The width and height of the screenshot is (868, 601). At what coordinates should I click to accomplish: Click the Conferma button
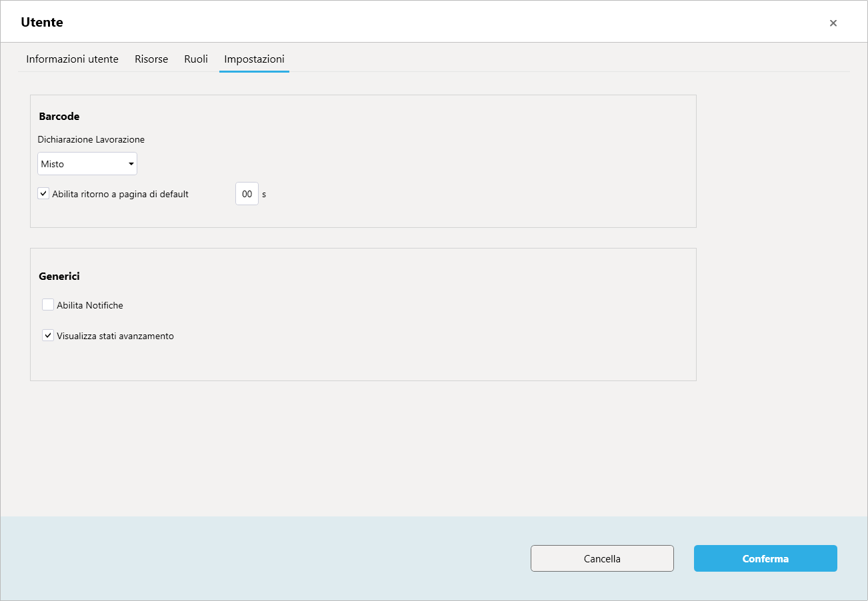[x=765, y=558]
